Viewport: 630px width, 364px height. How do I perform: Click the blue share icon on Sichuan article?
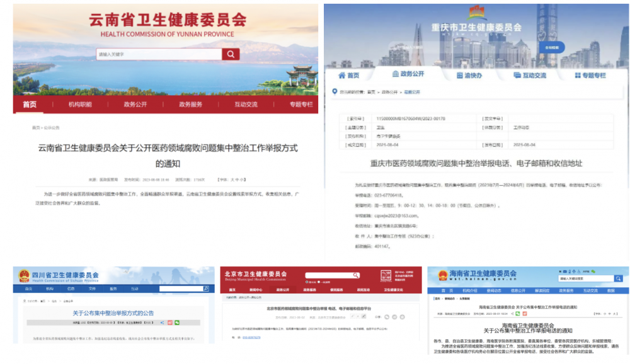point(163,322)
